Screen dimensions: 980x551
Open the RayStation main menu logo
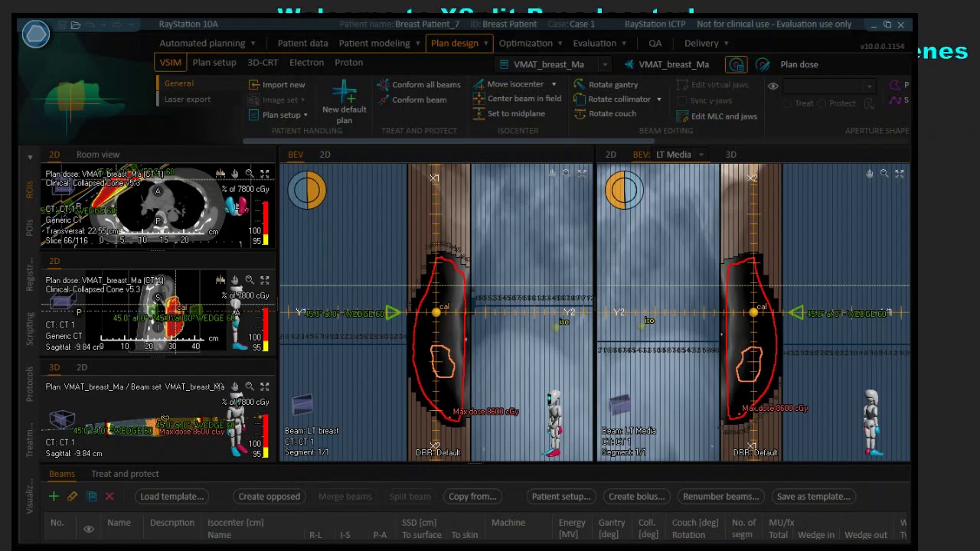coord(35,34)
